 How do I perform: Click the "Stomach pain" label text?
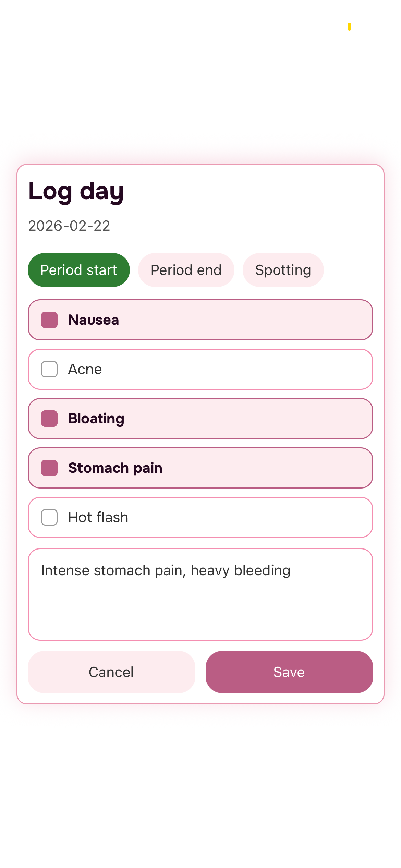point(115,468)
